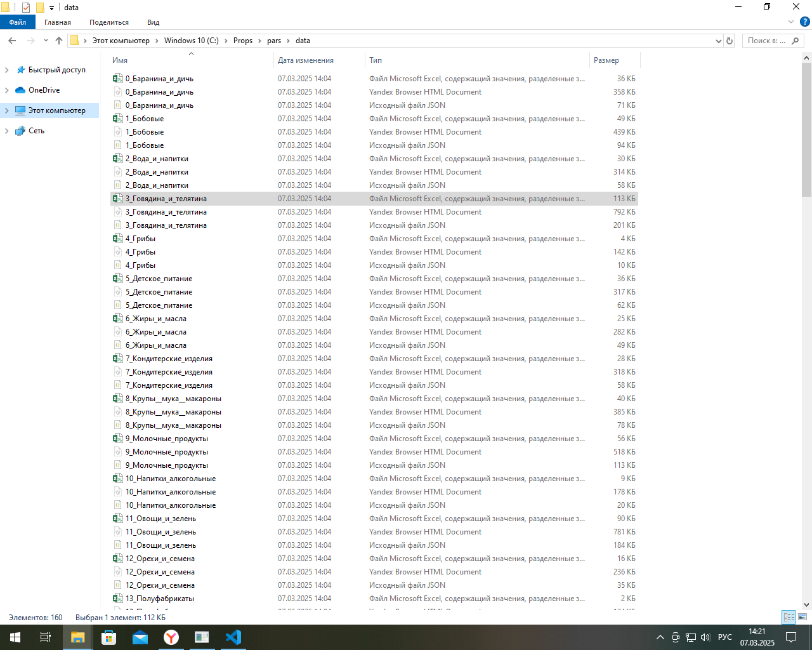The width and height of the screenshot is (812, 650).
Task: Click the search magnifier icon
Action: pos(796,41)
